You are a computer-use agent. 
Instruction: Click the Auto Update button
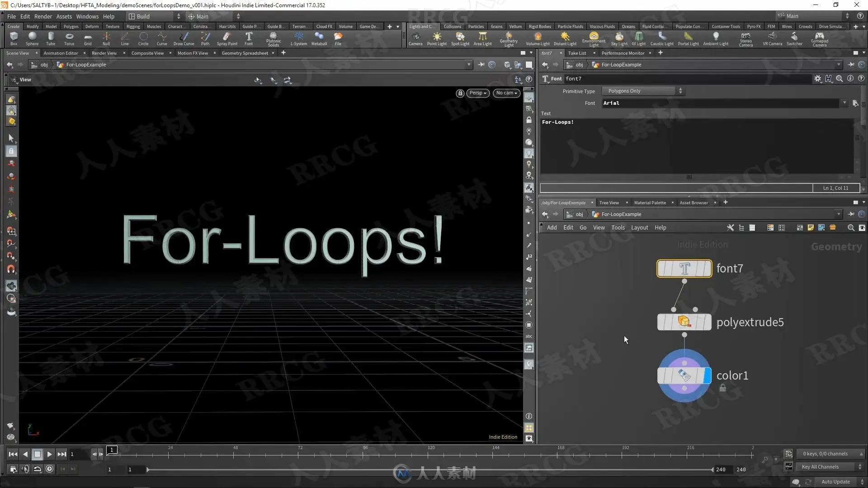(835, 482)
